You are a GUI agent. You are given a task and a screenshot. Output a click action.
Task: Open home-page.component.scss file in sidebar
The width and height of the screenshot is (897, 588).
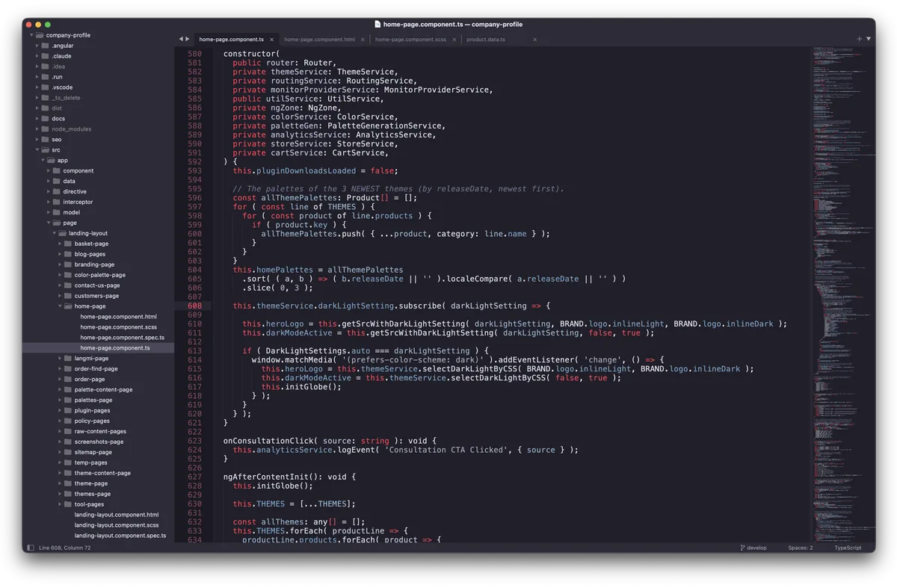tap(119, 327)
